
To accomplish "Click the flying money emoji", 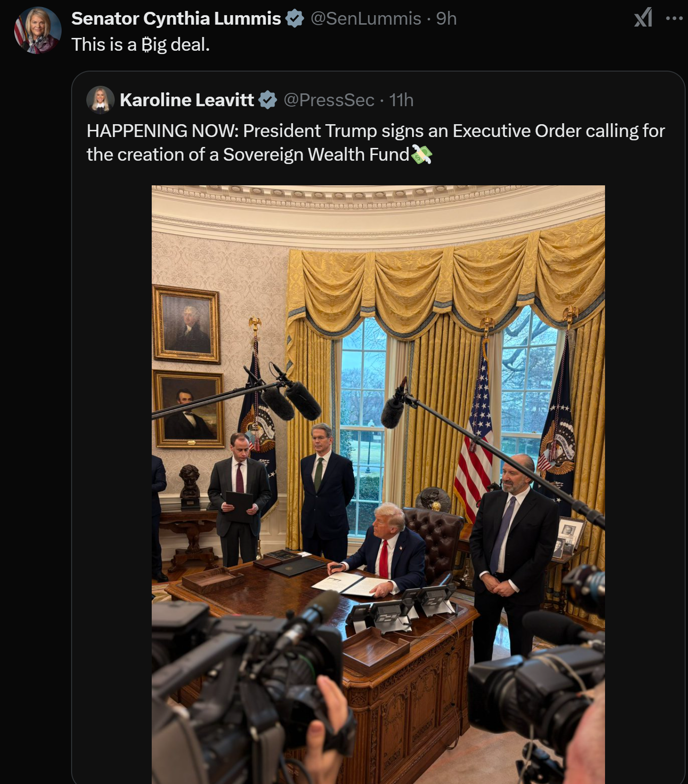I will click(422, 155).
